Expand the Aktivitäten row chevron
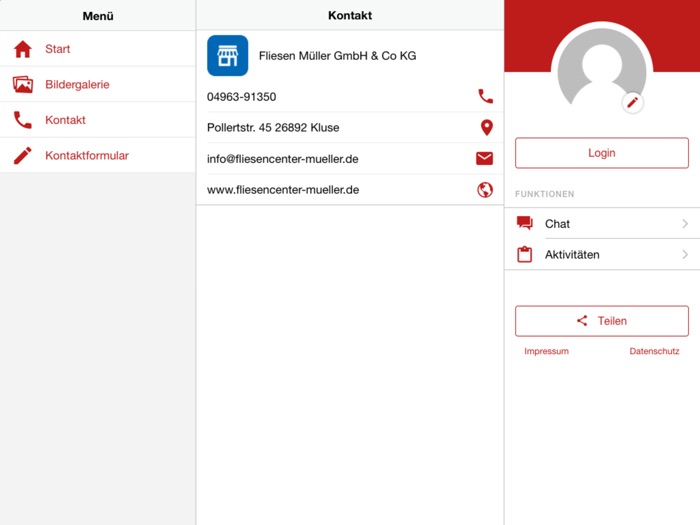This screenshot has height=525, width=700. click(x=685, y=254)
